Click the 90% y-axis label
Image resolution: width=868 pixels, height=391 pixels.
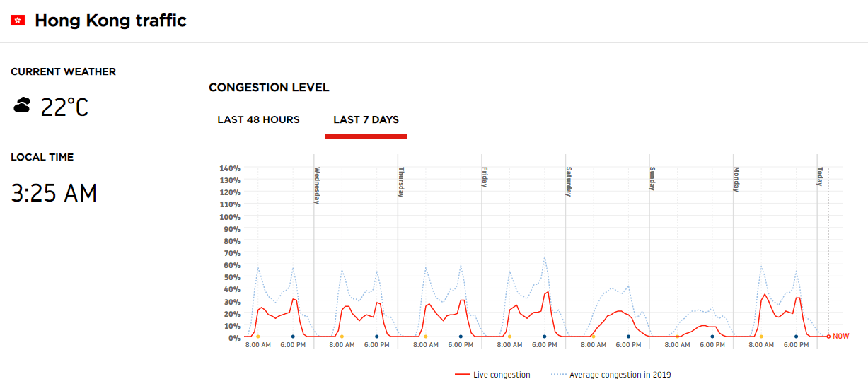(x=232, y=228)
